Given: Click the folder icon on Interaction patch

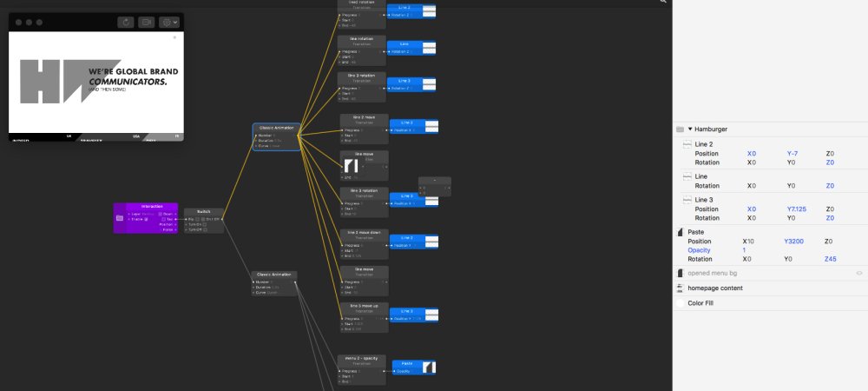Looking at the screenshot, I should point(120,218).
